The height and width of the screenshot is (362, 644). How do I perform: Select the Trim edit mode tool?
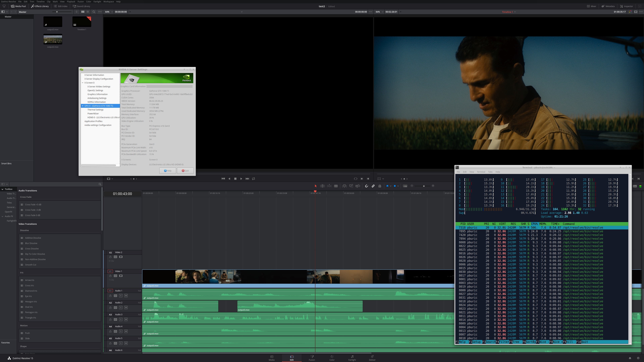[x=323, y=186]
